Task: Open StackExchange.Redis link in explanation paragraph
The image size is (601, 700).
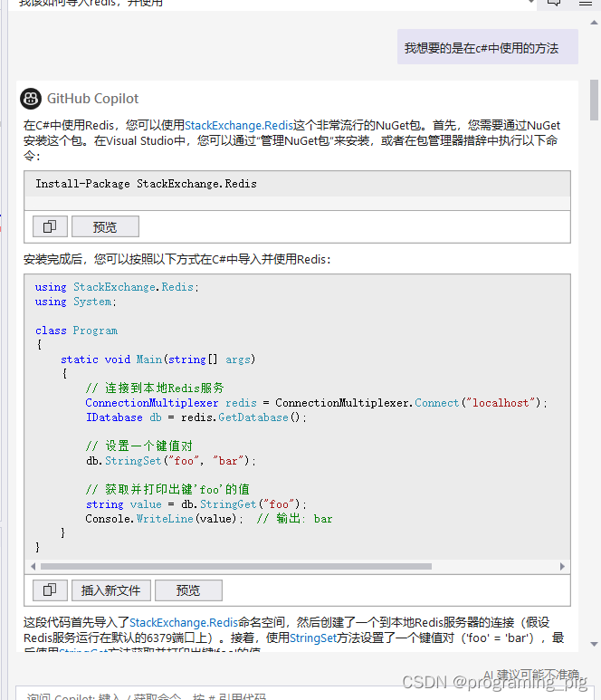Action: click(184, 622)
